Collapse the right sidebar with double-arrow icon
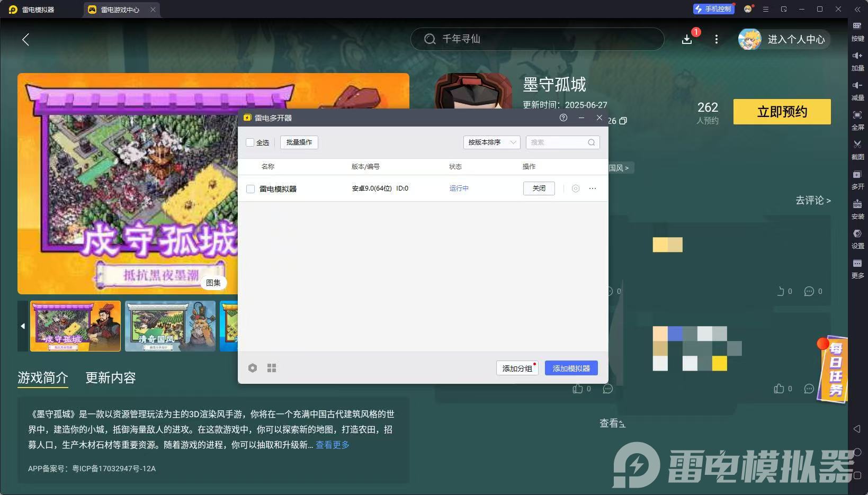 click(x=857, y=10)
